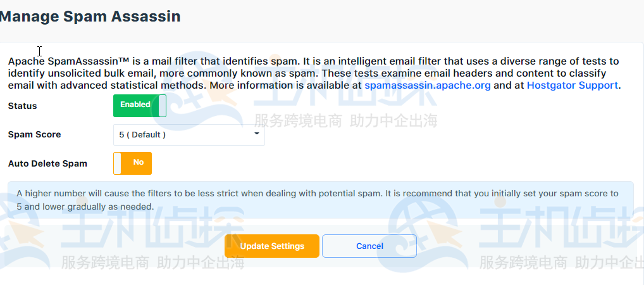
Task: Click the Status label
Action: 23,106
